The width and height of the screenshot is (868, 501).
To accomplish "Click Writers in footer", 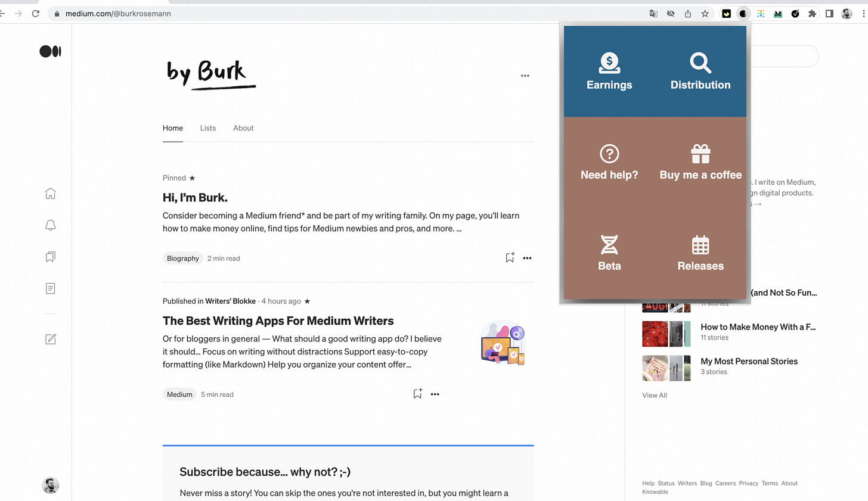I will pos(687,483).
